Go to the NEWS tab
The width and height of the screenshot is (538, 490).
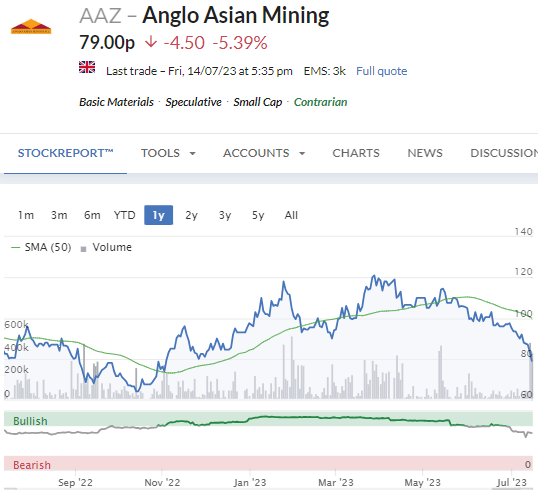[x=425, y=153]
